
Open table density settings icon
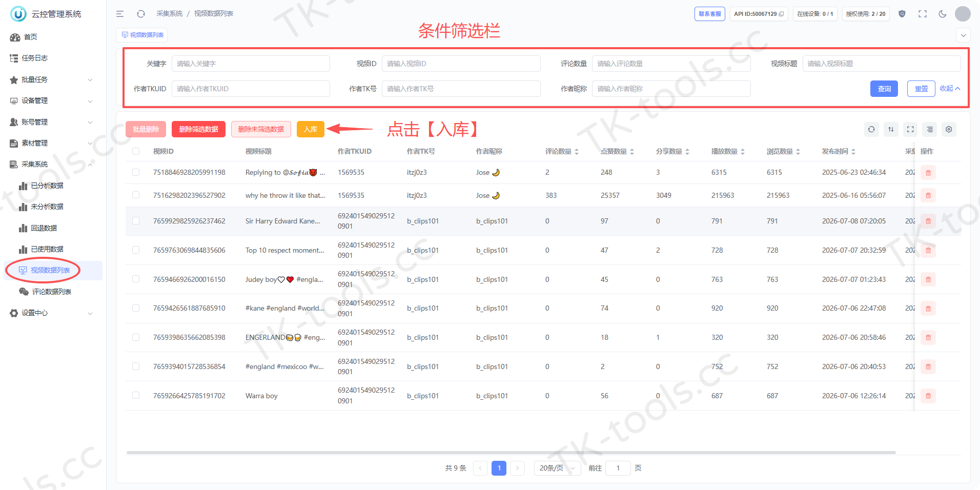[x=930, y=129]
